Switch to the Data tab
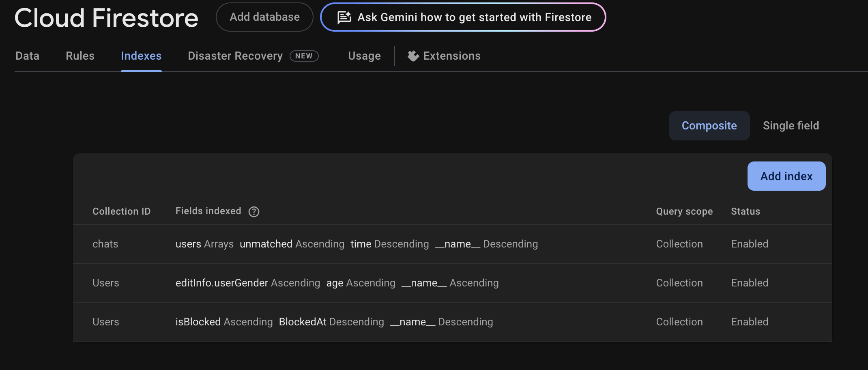 tap(28, 56)
